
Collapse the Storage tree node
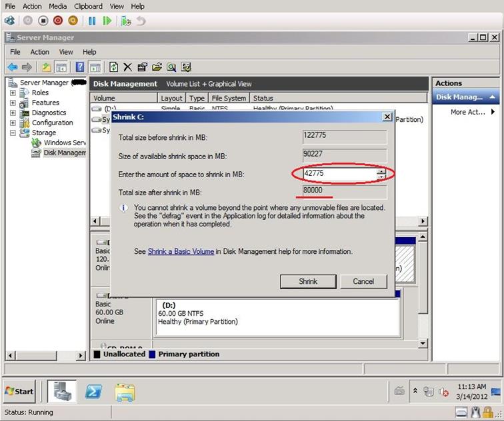pyautogui.click(x=13, y=133)
